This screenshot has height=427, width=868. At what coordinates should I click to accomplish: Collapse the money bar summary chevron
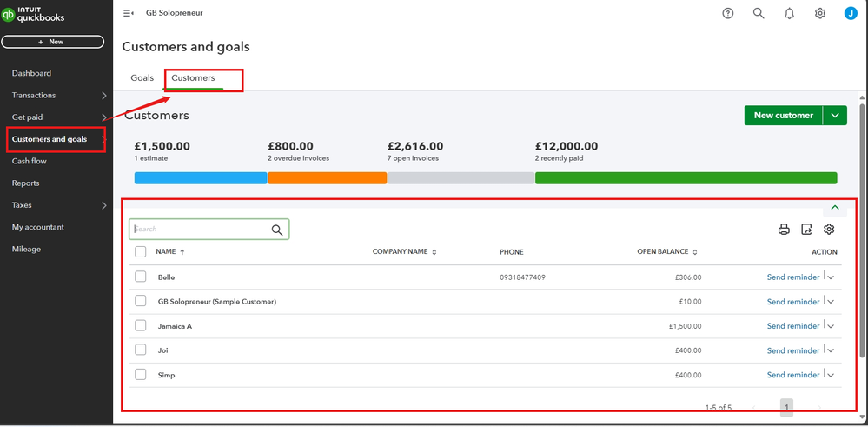834,208
